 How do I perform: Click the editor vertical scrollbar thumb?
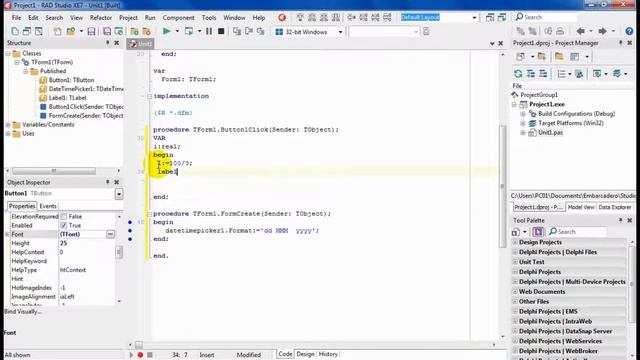(502, 186)
